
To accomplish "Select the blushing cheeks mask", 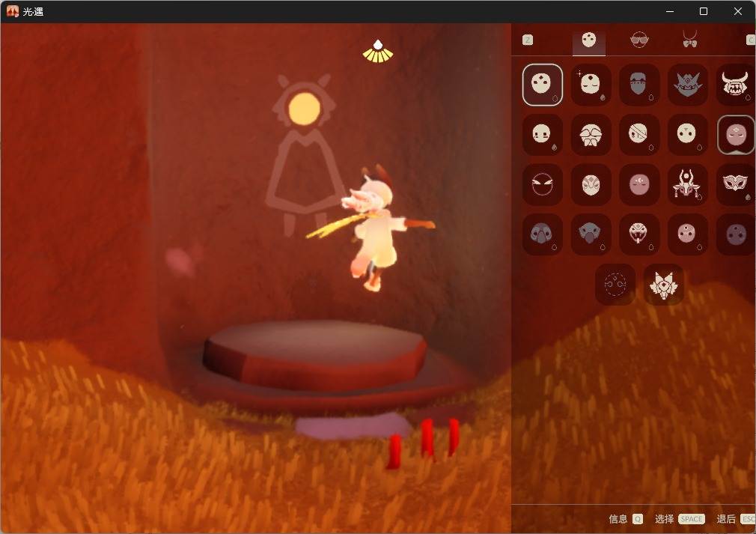I will point(543,135).
